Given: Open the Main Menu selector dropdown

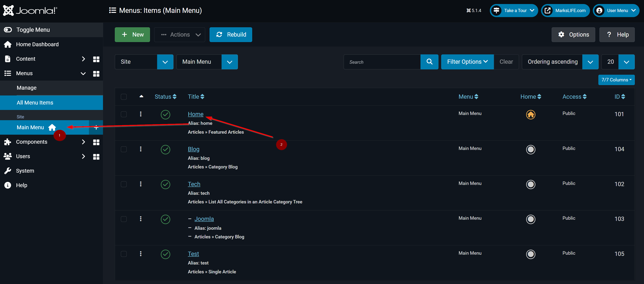Looking at the screenshot, I should [x=207, y=62].
